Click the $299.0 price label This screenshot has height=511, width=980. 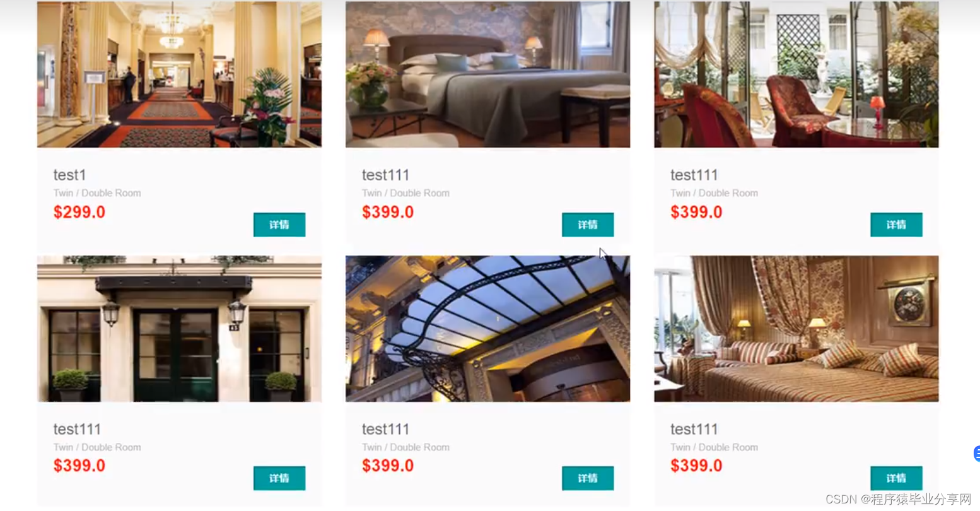click(x=79, y=212)
